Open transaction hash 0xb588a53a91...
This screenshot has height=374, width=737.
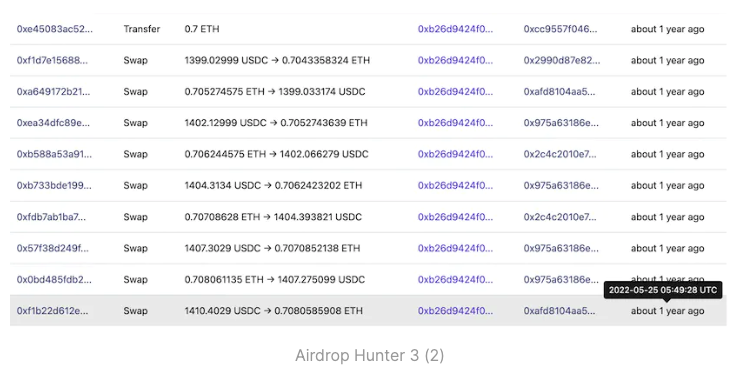pyautogui.click(x=54, y=154)
